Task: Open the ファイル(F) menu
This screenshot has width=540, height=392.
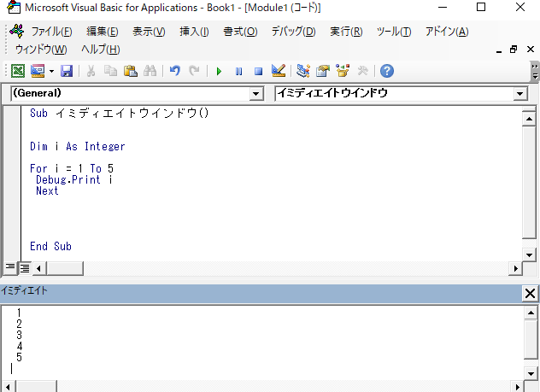Action: [x=51, y=32]
